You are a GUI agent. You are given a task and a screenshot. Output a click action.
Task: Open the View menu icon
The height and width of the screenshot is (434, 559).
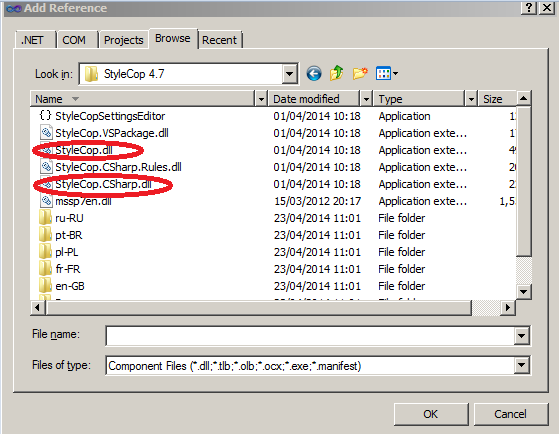383,74
